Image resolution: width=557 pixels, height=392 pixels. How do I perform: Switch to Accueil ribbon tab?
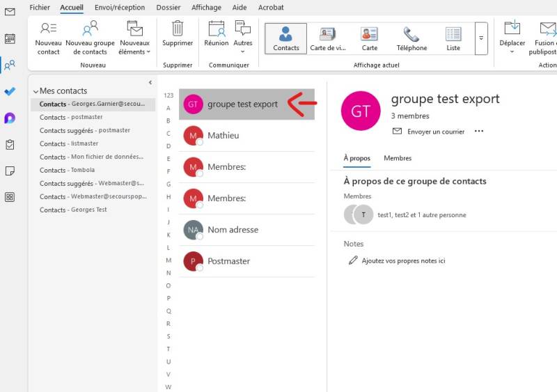pyautogui.click(x=72, y=8)
